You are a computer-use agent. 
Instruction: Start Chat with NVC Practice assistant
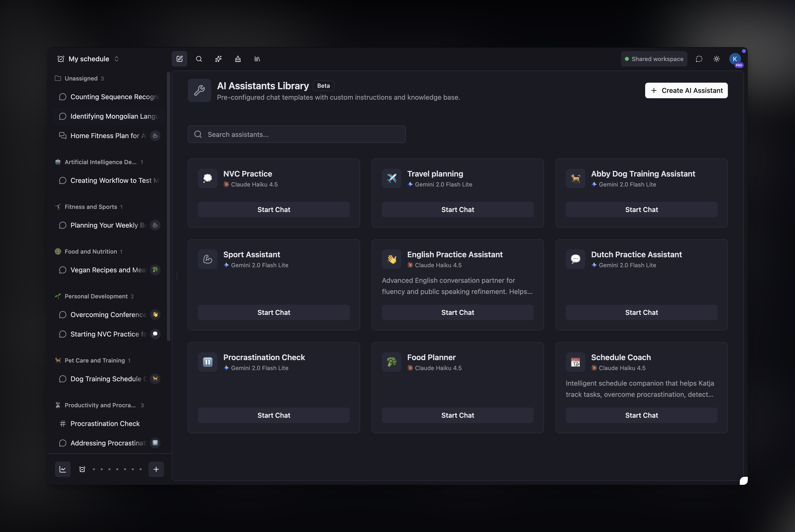(274, 210)
